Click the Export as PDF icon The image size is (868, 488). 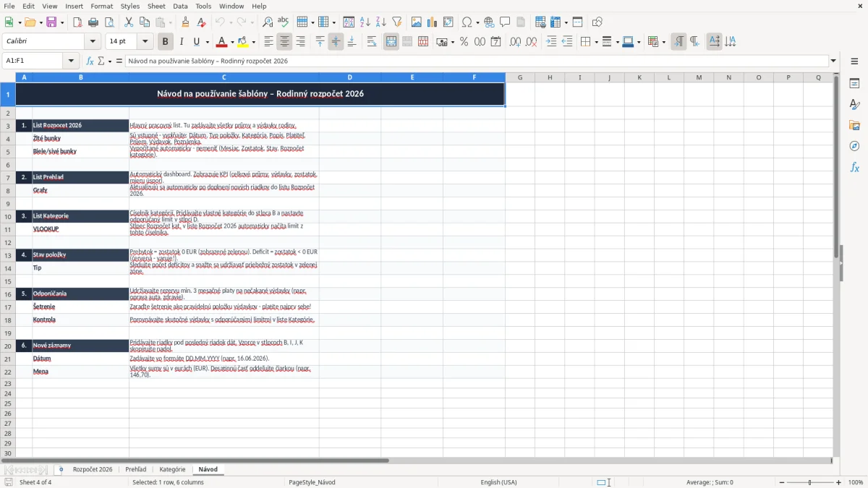[x=77, y=22]
